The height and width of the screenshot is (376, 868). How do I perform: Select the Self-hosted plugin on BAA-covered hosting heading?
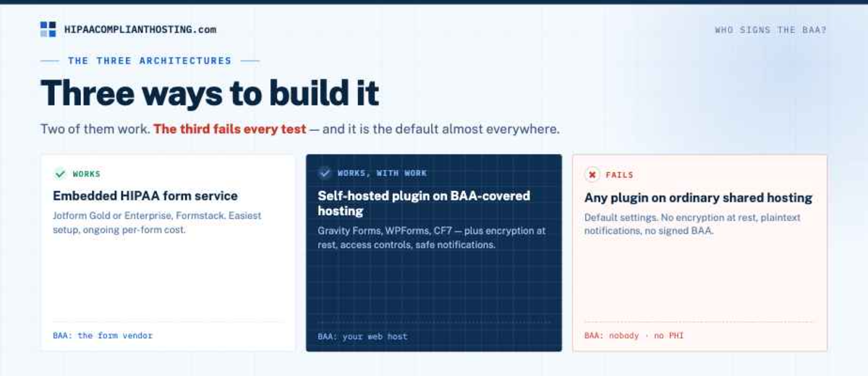(x=424, y=203)
